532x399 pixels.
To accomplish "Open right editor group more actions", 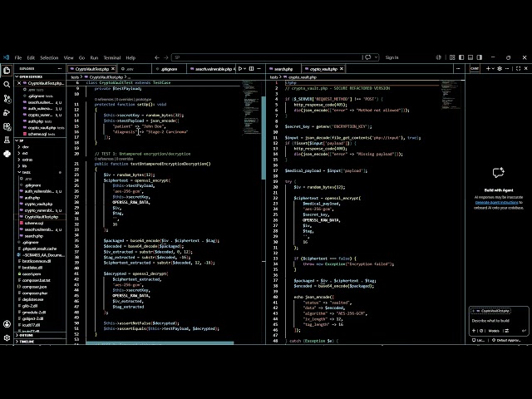I will [x=458, y=68].
